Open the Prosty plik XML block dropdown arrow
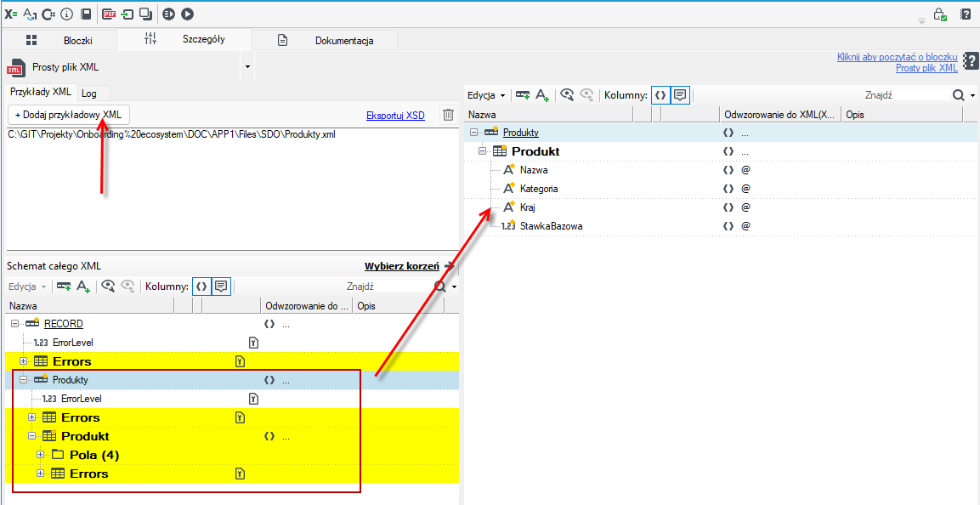This screenshot has height=505, width=980. point(247,66)
